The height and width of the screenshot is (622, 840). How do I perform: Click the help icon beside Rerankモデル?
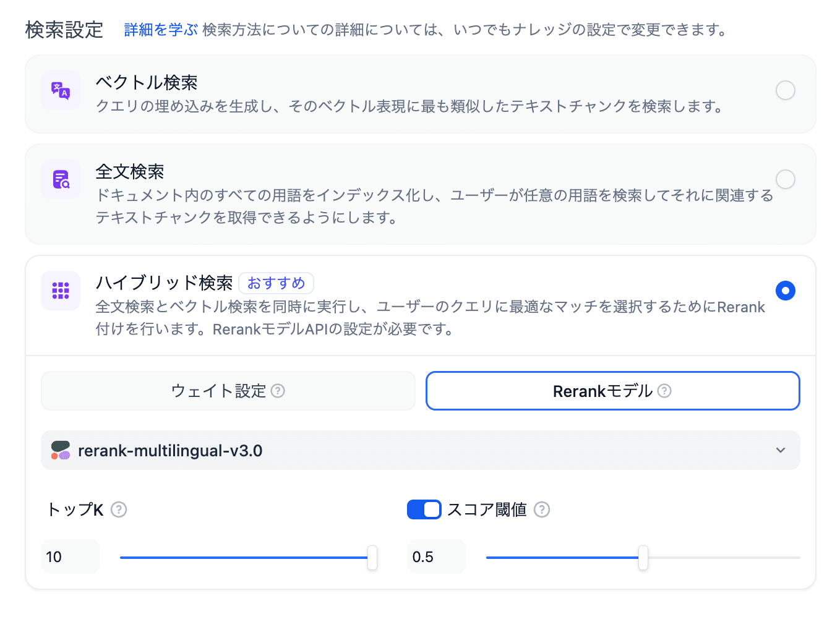[x=664, y=391]
